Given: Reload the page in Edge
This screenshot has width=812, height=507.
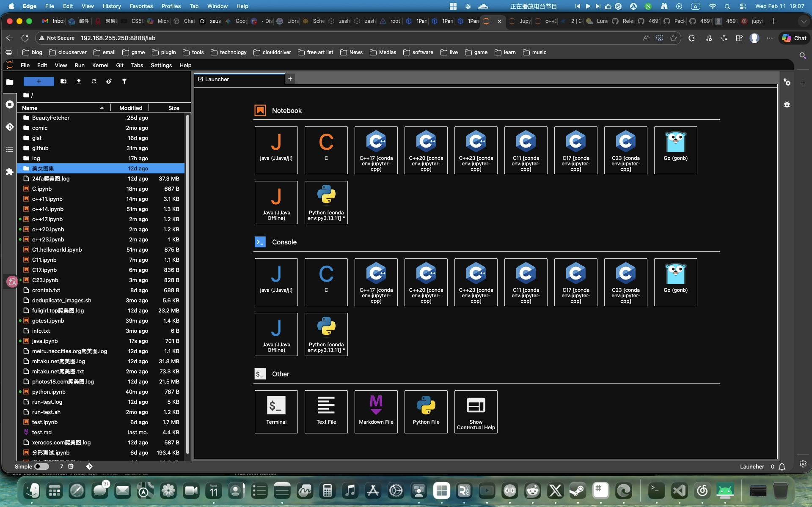Looking at the screenshot, I should point(25,38).
